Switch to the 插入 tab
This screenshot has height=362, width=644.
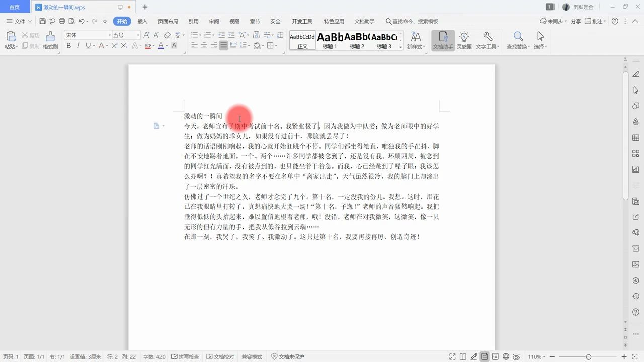pyautogui.click(x=142, y=21)
